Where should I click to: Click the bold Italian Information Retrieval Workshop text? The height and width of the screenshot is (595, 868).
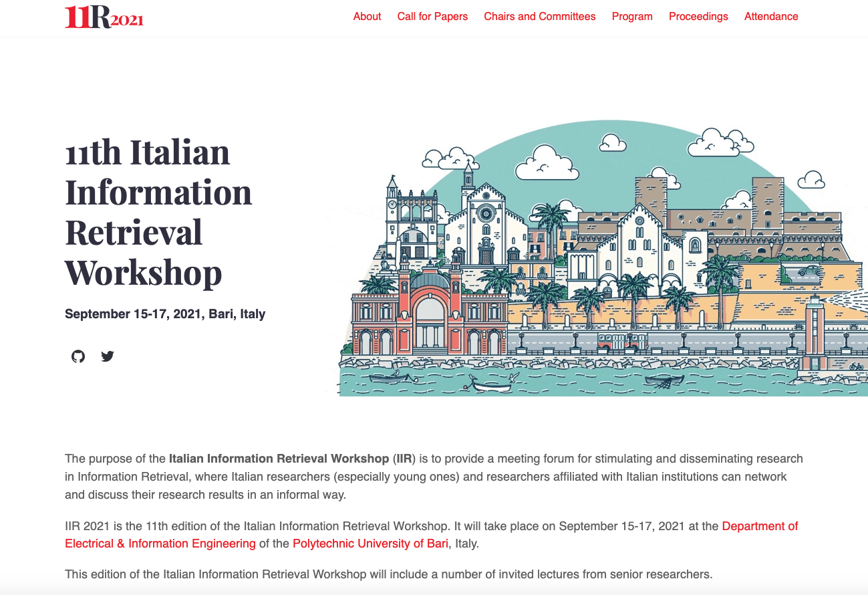pos(279,459)
